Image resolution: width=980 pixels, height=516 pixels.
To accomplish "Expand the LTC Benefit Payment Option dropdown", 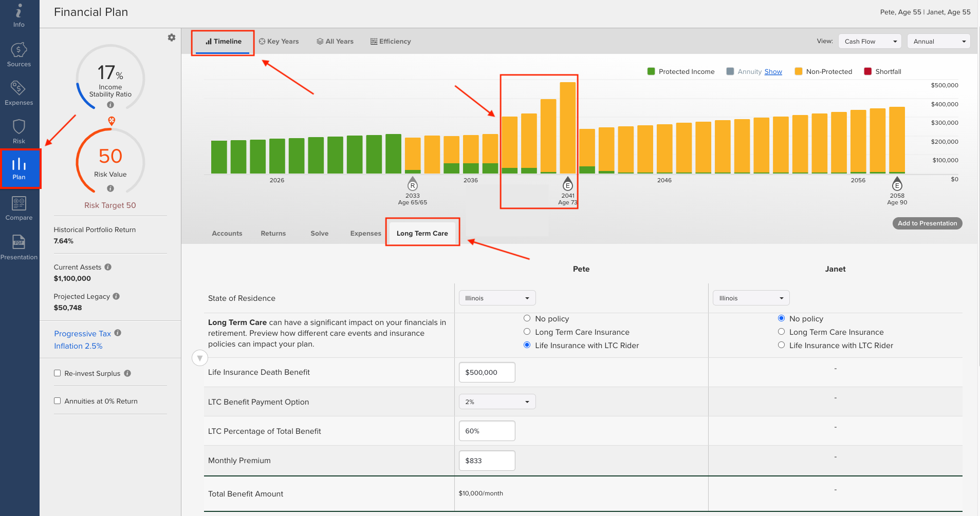I will tap(497, 402).
